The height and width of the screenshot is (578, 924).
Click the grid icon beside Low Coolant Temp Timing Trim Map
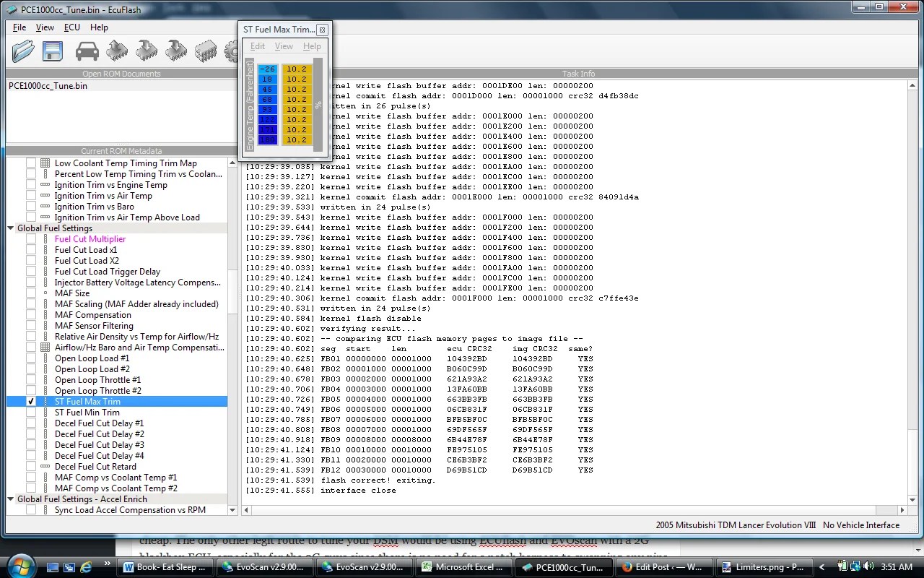pos(45,163)
